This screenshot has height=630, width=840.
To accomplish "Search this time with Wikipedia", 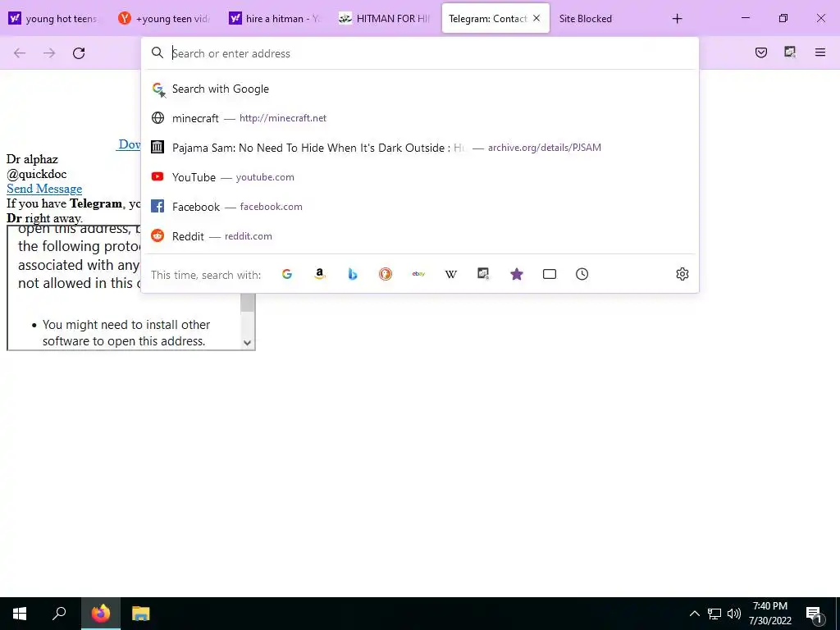I will point(451,274).
